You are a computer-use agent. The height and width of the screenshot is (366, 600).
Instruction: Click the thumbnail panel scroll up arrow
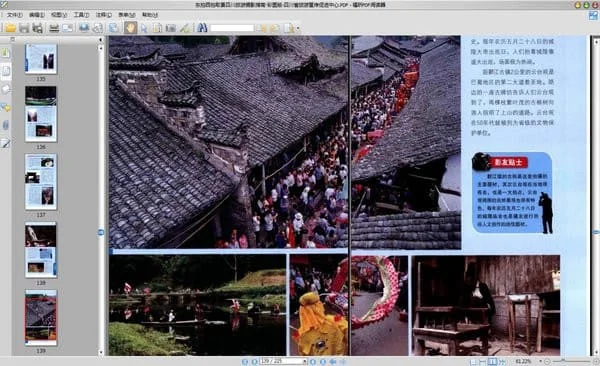coord(101,48)
